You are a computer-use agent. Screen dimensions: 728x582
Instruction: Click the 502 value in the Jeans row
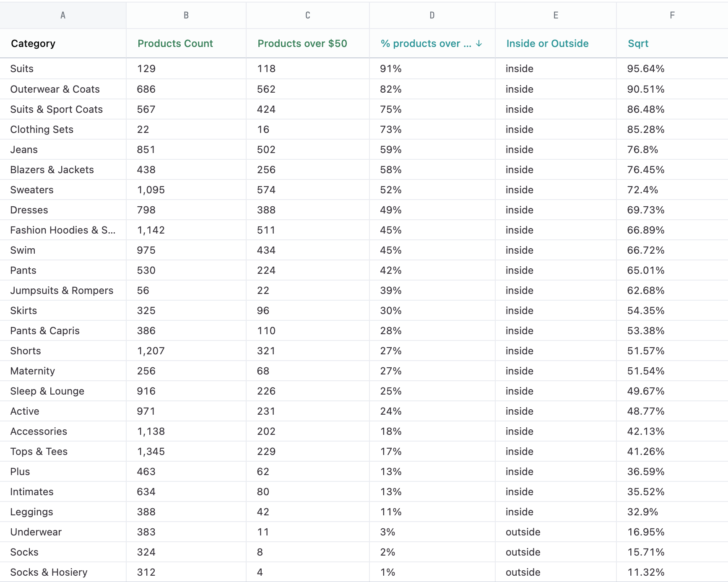pos(266,150)
